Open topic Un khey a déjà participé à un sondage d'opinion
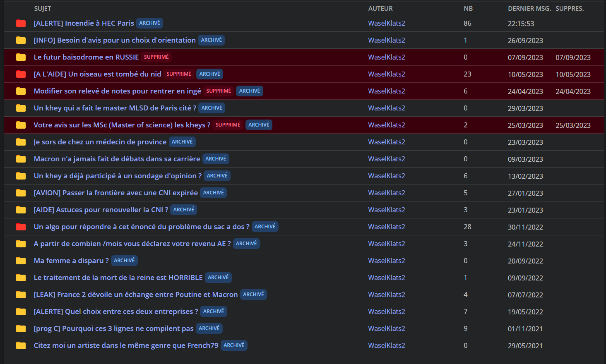 click(118, 176)
